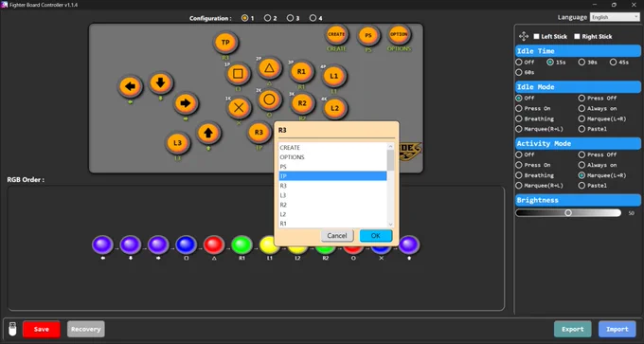Screen dimensions: 644x344
Task: Choose PS in the R3 mapping list
Action: 332,167
